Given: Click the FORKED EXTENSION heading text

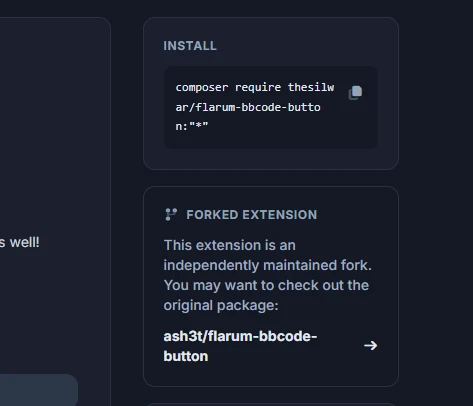Looking at the screenshot, I should [252, 215].
